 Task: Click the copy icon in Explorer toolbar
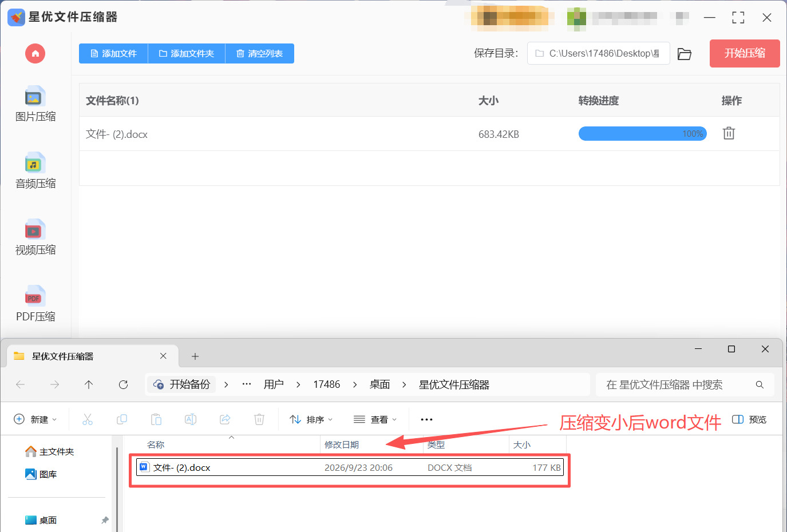122,419
